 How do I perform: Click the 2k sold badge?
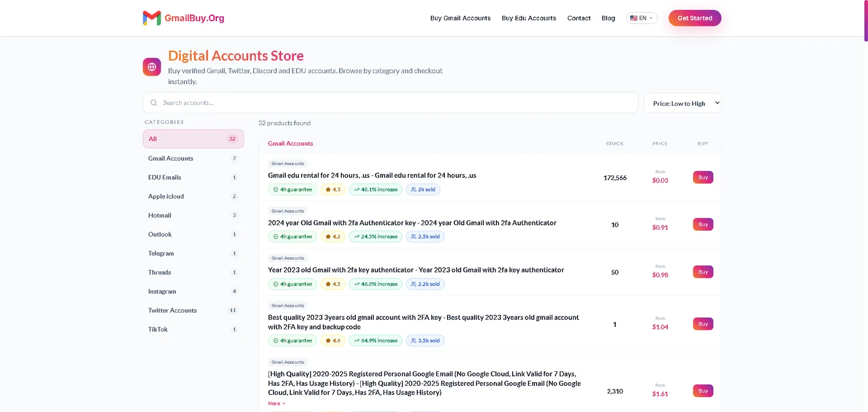point(423,189)
